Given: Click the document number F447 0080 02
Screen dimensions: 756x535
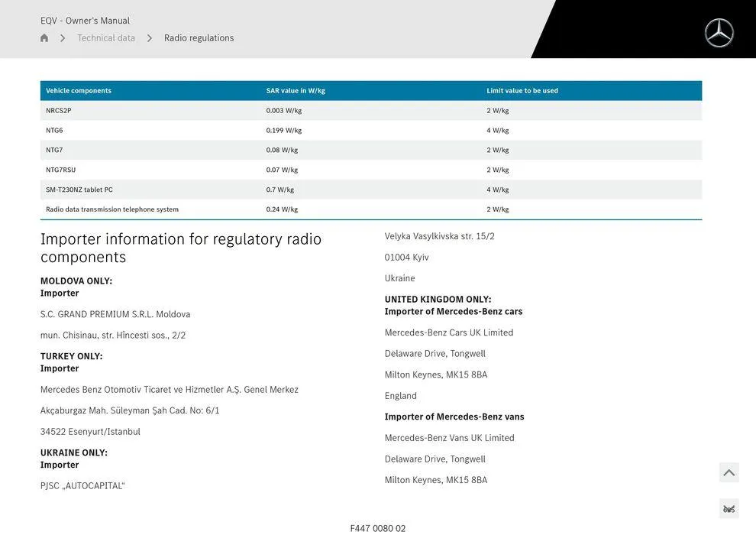Looking at the screenshot, I should [x=377, y=527].
